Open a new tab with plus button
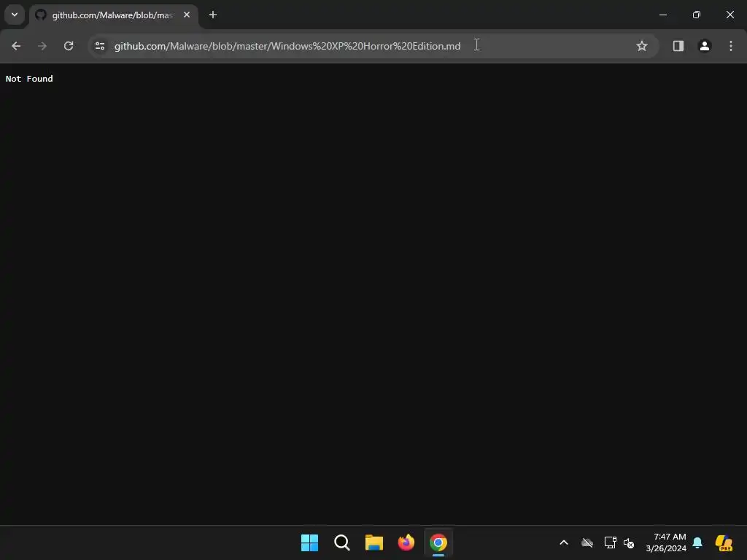This screenshot has height=560, width=747. pyautogui.click(x=213, y=15)
